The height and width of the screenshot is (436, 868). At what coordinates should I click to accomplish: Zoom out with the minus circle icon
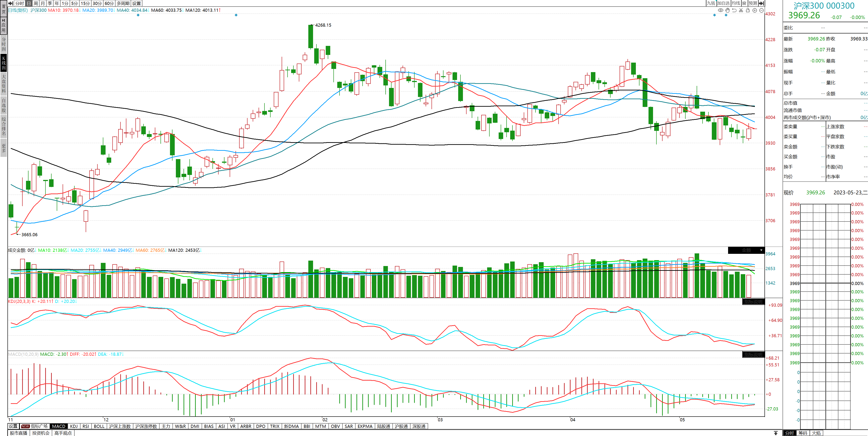coord(762,10)
